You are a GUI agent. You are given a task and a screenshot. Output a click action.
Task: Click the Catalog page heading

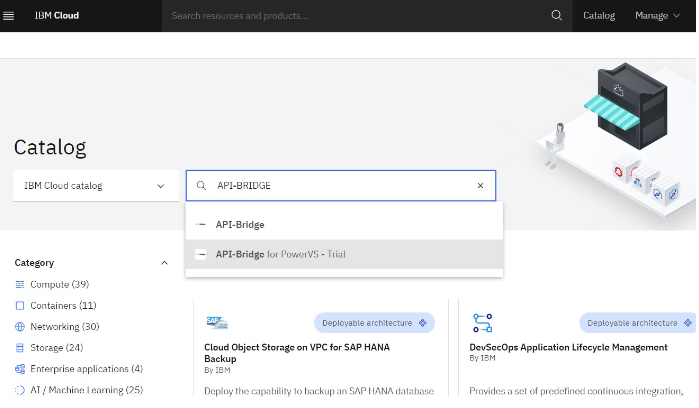50,147
